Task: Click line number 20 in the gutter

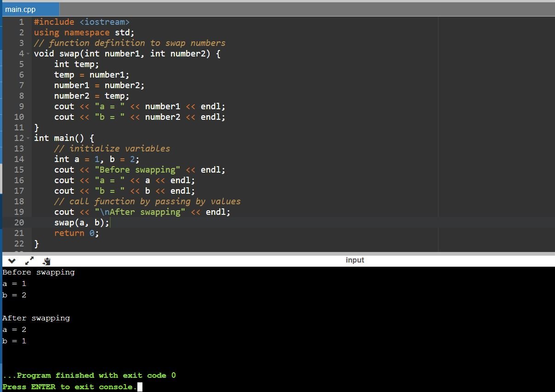Action: pyautogui.click(x=19, y=223)
